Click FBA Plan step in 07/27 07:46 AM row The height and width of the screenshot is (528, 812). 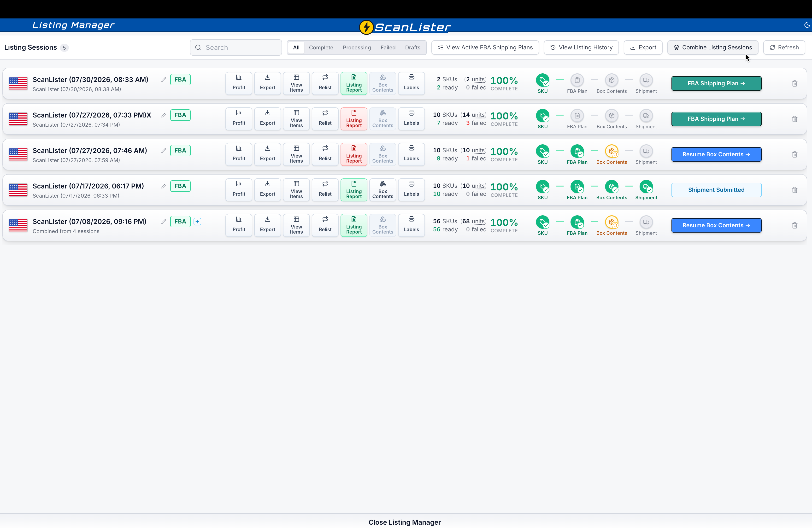pyautogui.click(x=577, y=151)
